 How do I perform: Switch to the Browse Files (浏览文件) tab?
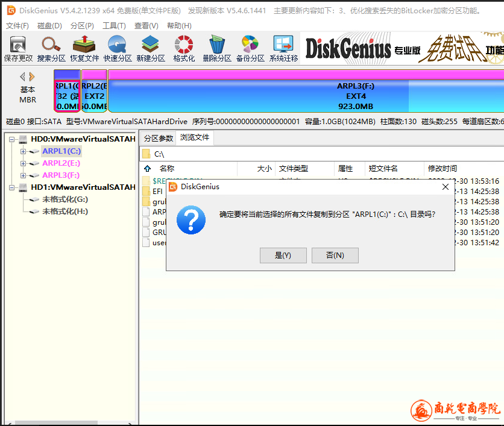[x=195, y=137]
